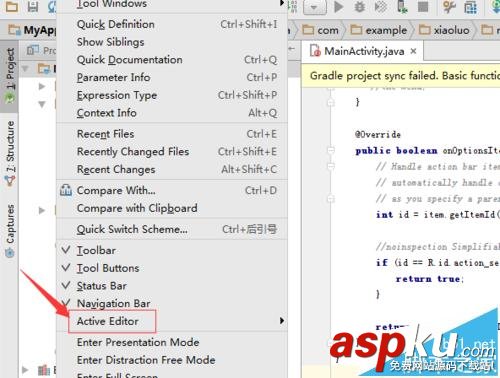
Task: Open the Active Editor submenu
Action: (x=172, y=321)
